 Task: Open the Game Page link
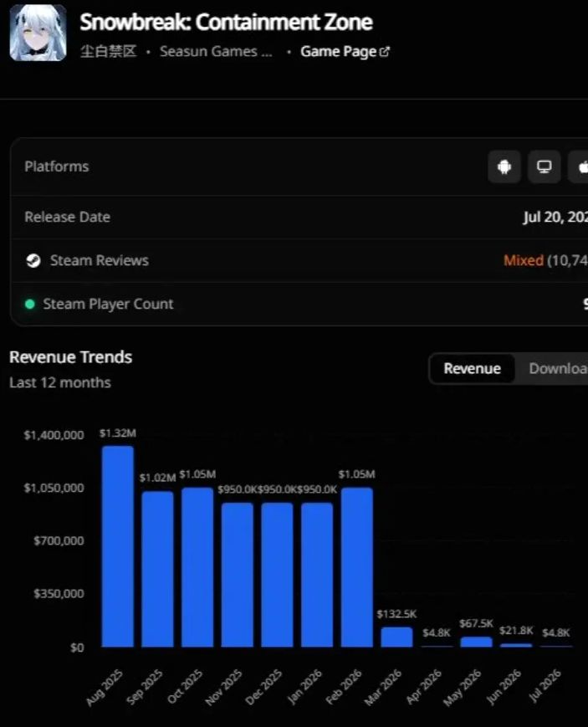tap(345, 52)
